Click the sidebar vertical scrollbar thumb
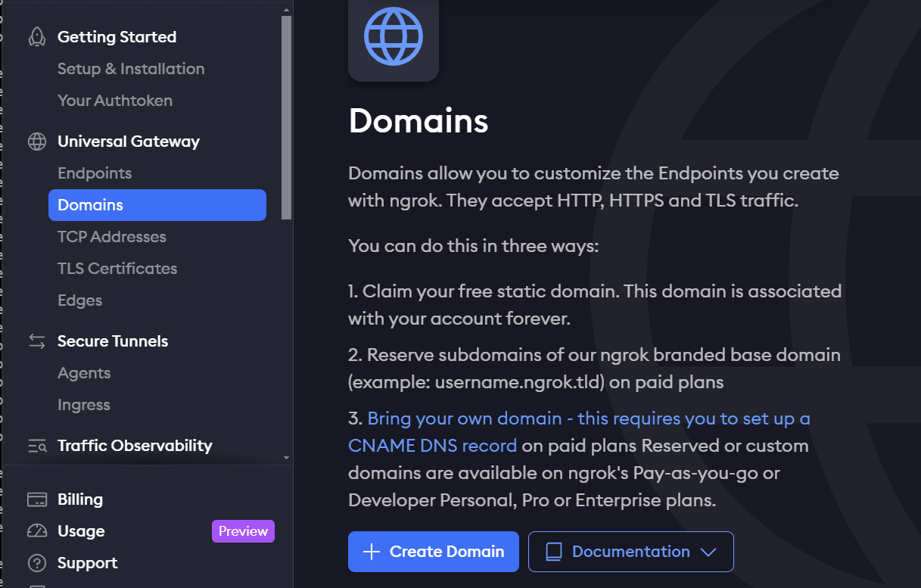921x588 pixels. (x=286, y=117)
